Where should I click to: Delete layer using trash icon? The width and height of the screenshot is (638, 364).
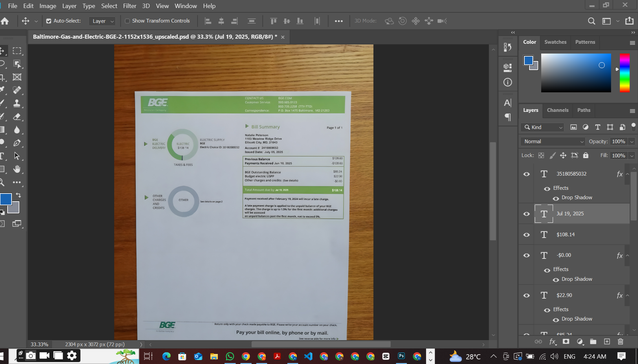click(620, 341)
